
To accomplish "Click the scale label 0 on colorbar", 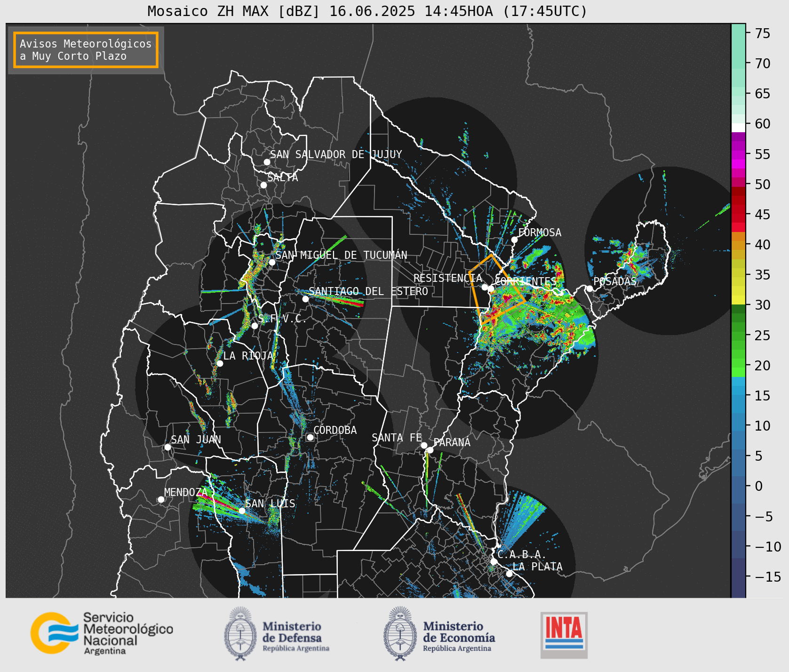I will (x=758, y=486).
